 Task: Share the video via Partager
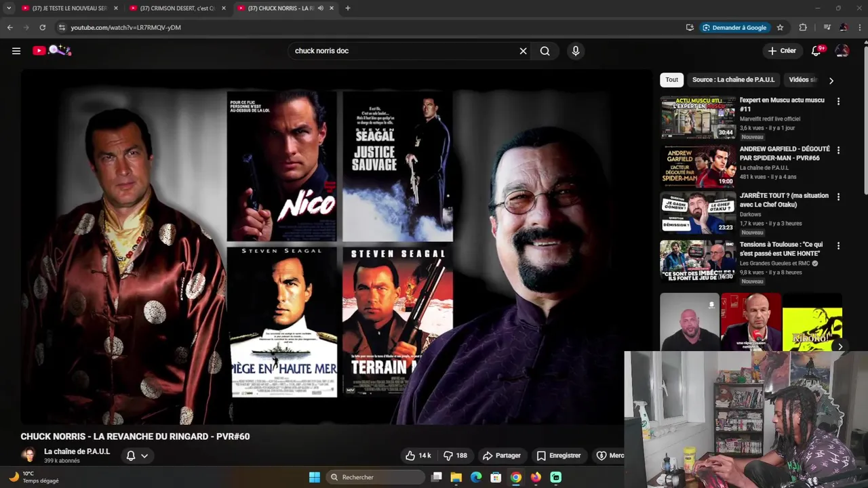coord(501,455)
